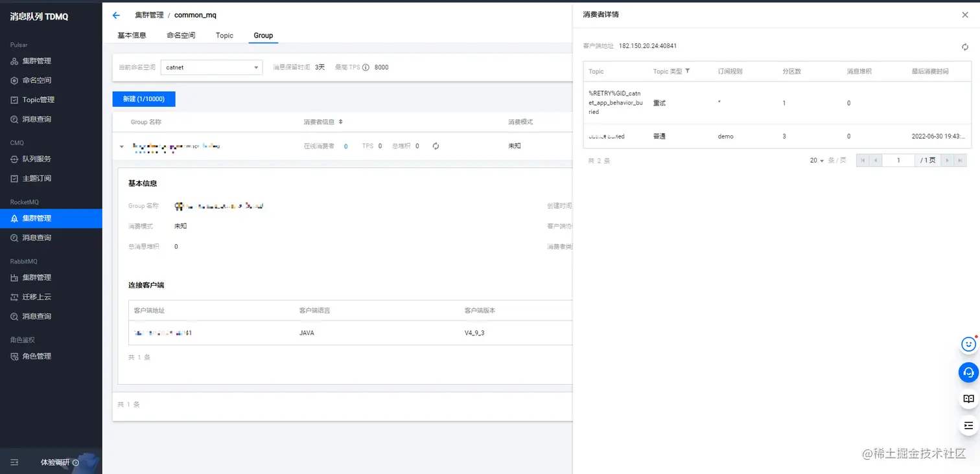Change the 20 条/页 page size
The height and width of the screenshot is (474, 980).
817,161
